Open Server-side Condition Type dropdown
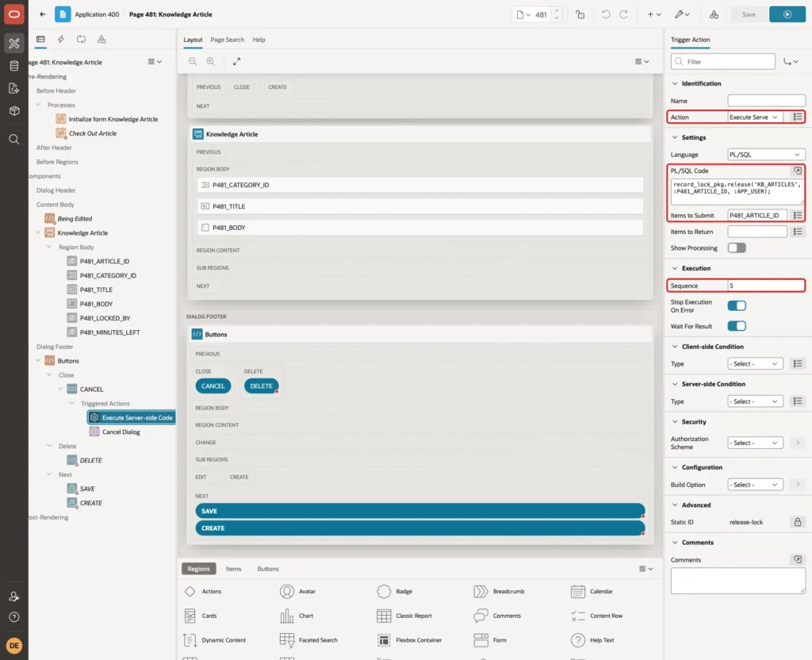 [x=755, y=401]
